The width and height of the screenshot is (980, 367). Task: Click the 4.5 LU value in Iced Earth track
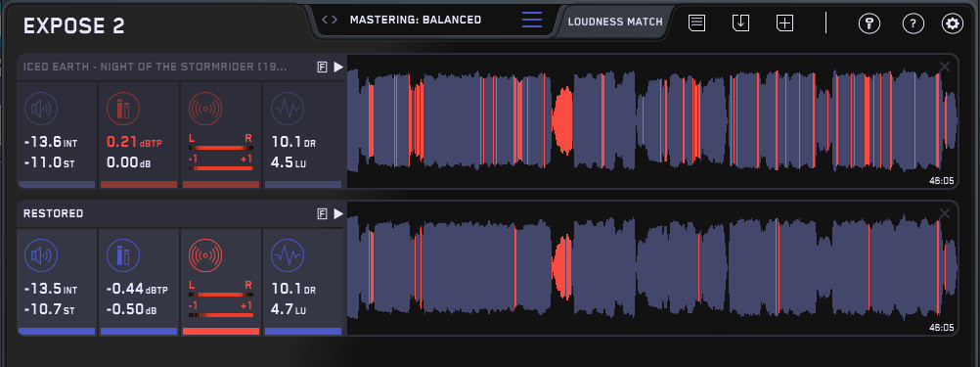(x=289, y=163)
